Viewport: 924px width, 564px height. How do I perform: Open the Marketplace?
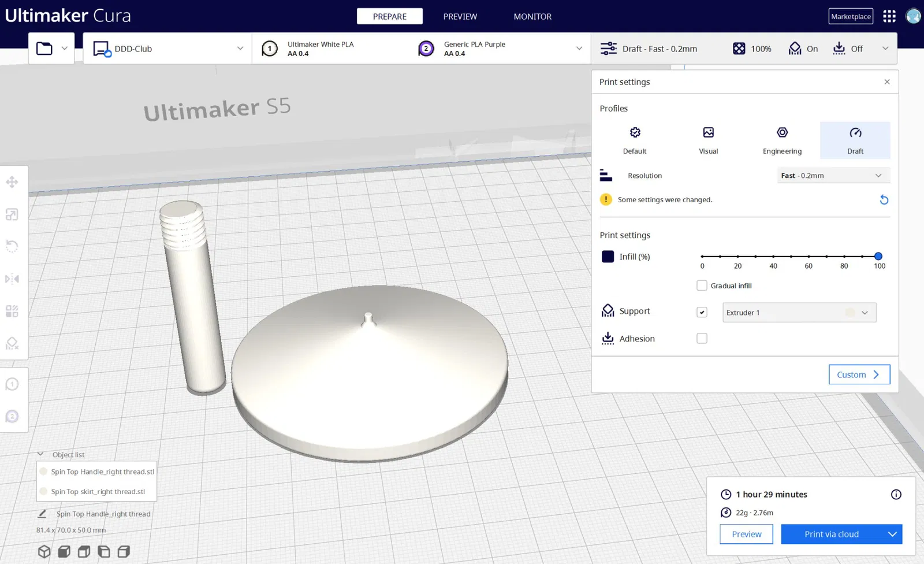pos(851,16)
